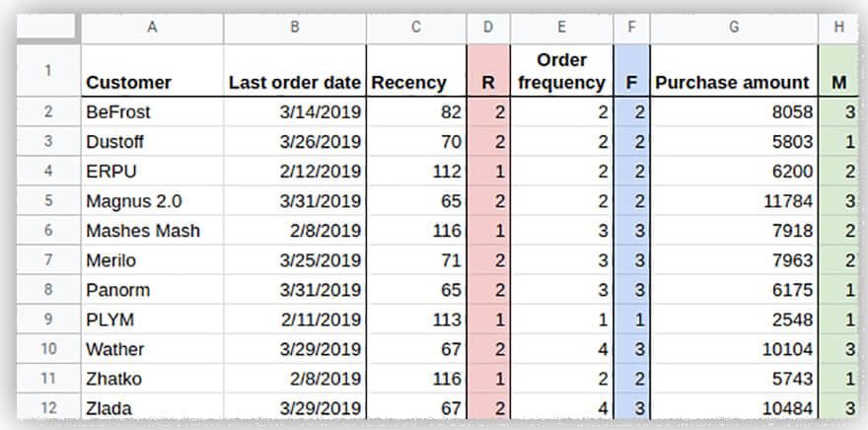Select row 9 header
This screenshot has height=430, width=868.
click(48, 320)
